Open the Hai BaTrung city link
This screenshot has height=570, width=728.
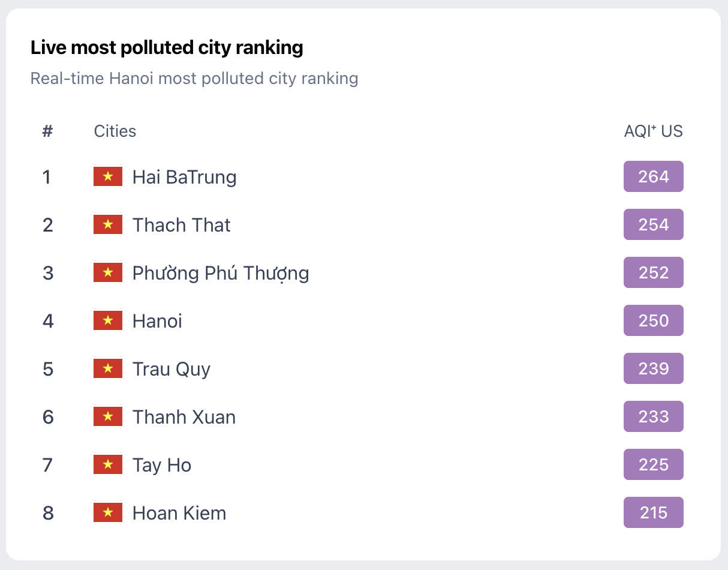click(184, 177)
